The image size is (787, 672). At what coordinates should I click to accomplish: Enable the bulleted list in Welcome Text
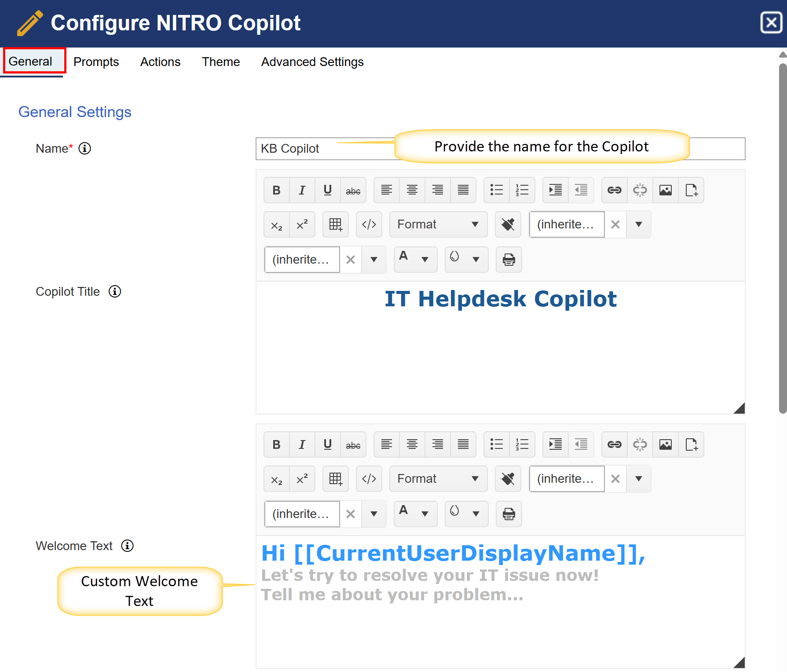click(x=496, y=444)
